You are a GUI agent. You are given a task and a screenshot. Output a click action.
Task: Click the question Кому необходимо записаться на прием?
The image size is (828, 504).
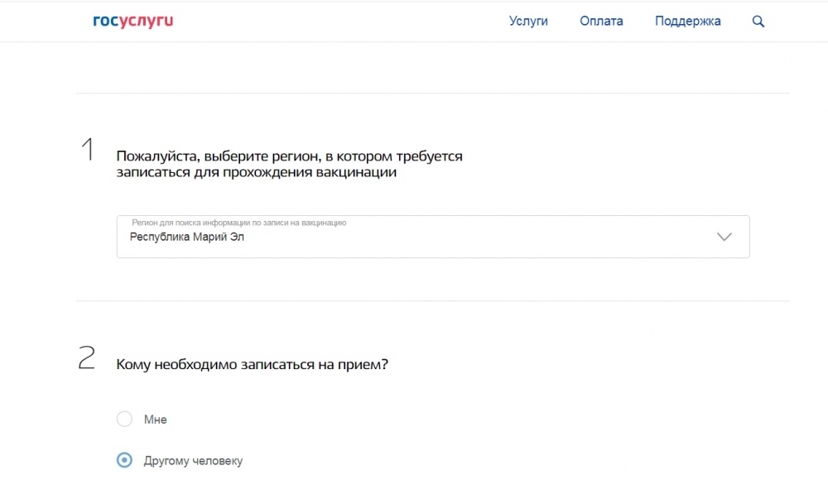tap(253, 364)
